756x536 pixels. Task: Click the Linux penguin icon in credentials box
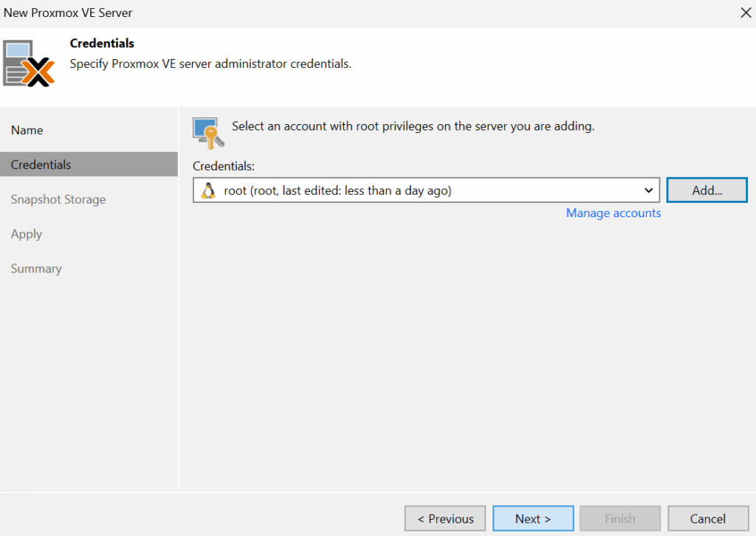208,191
